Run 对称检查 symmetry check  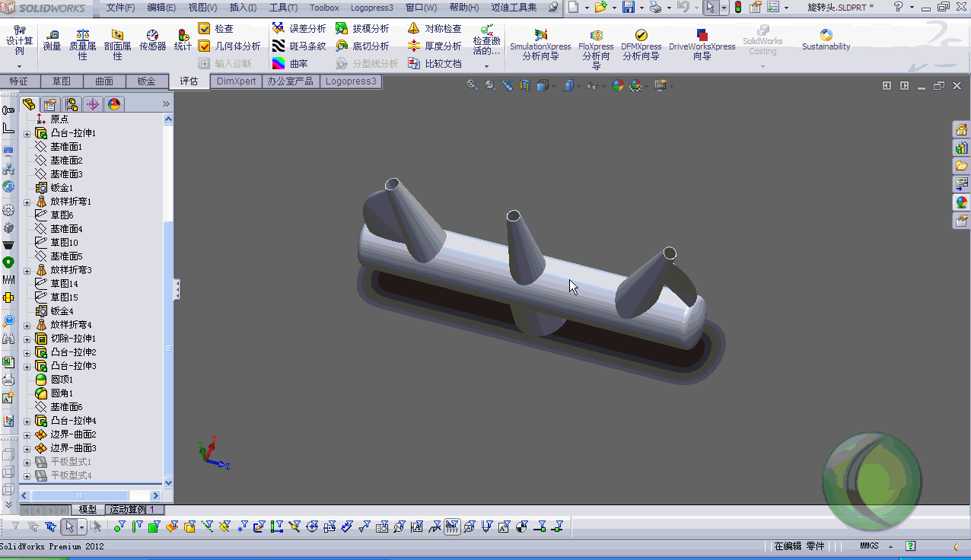click(435, 28)
